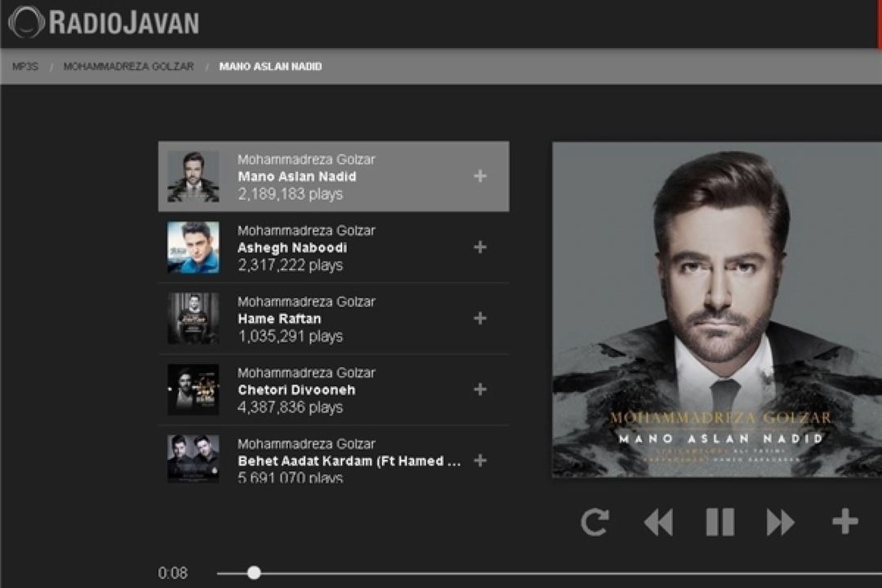Play the song Hame Raftan
Viewport: 882px width, 588px height.
[x=279, y=318]
